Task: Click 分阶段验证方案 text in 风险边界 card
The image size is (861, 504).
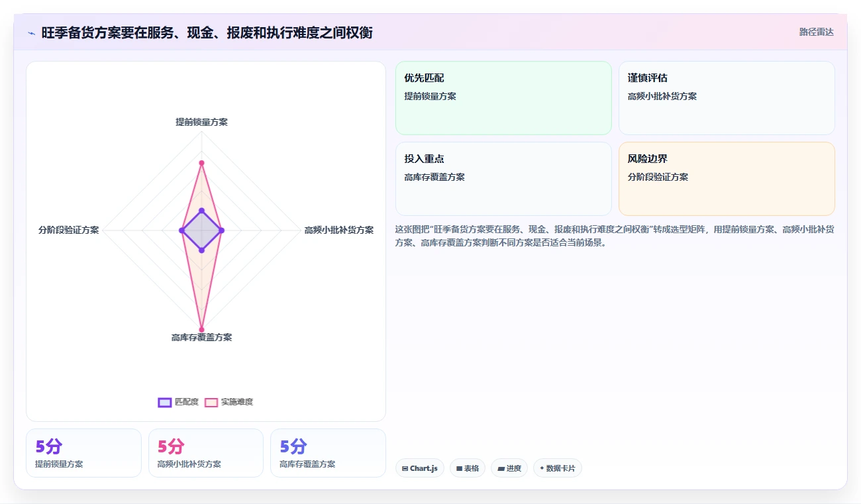Action: pyautogui.click(x=658, y=177)
